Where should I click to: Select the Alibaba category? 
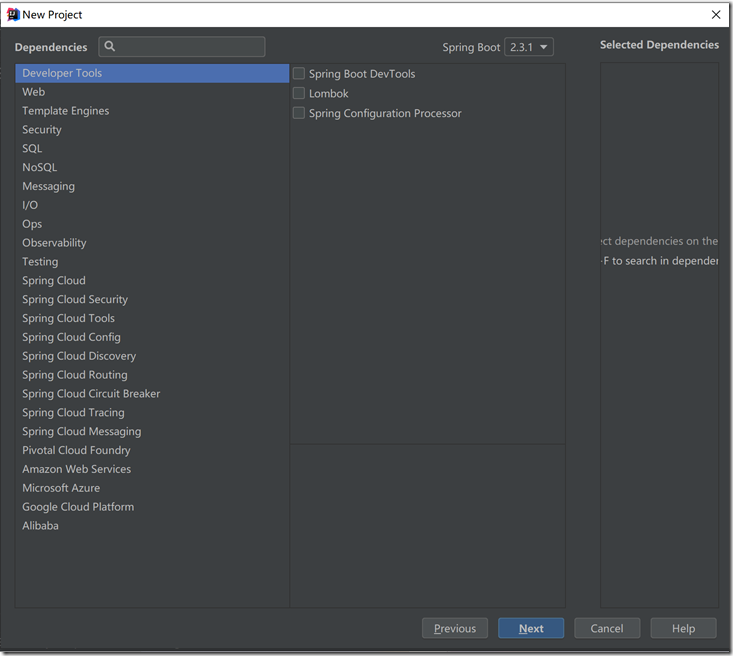(152, 526)
